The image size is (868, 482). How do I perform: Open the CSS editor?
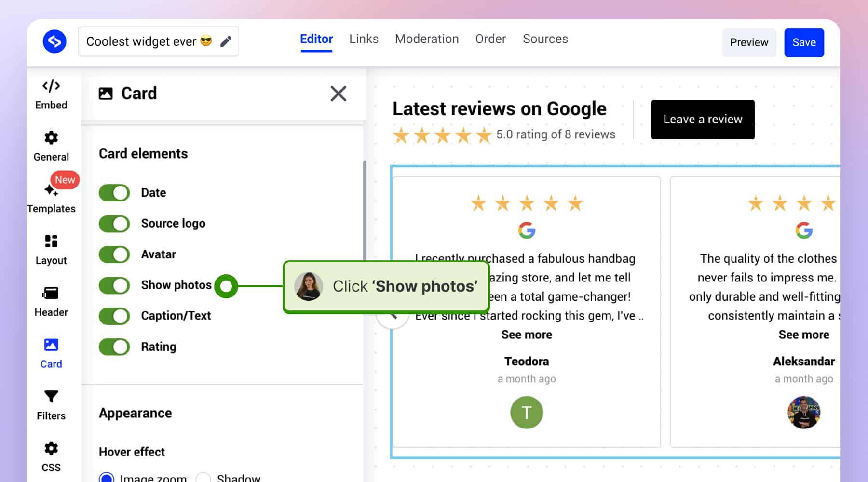pos(51,456)
